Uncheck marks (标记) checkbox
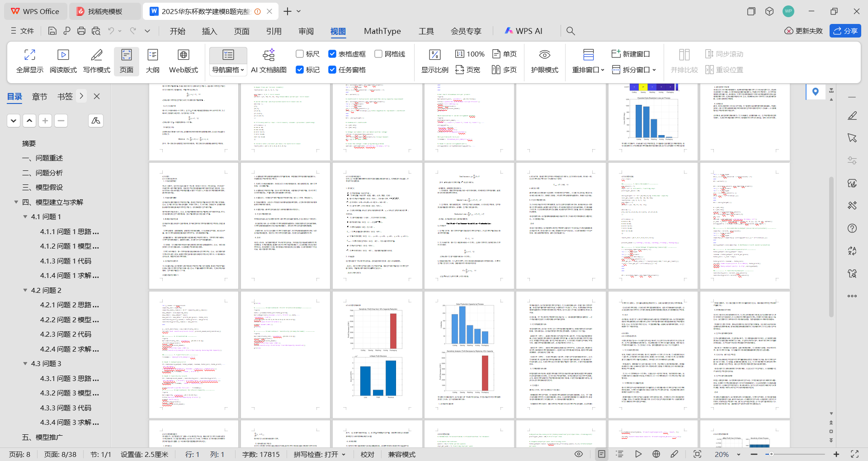This screenshot has height=461, width=868. point(308,70)
